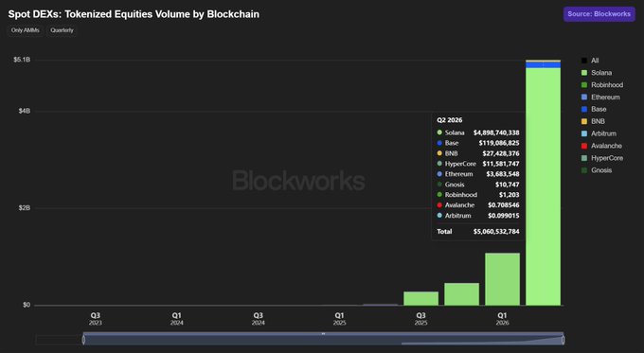The image size is (644, 353).
Task: Click the Q3 2025 bar
Action: 421,298
